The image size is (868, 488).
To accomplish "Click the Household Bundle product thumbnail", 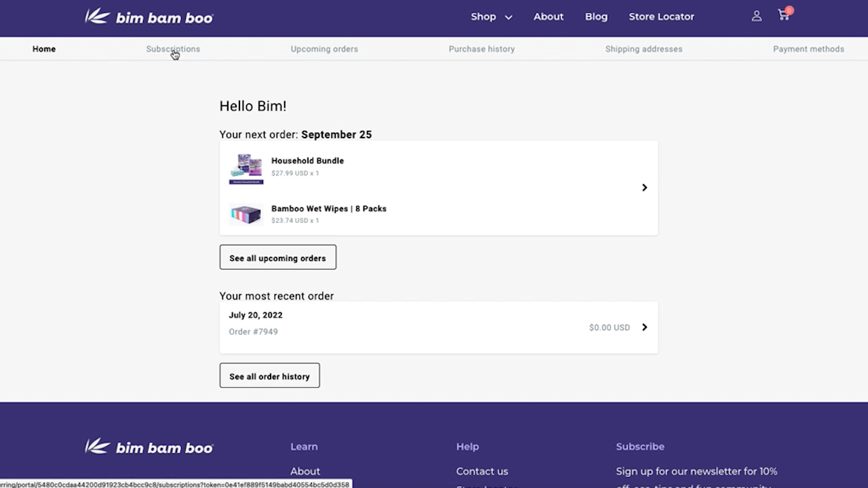I will (246, 169).
